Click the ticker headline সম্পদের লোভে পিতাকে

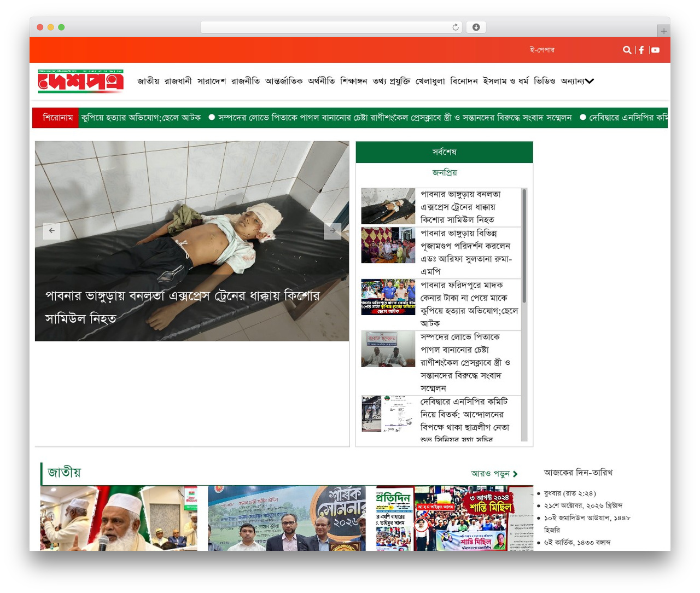pyautogui.click(x=395, y=118)
